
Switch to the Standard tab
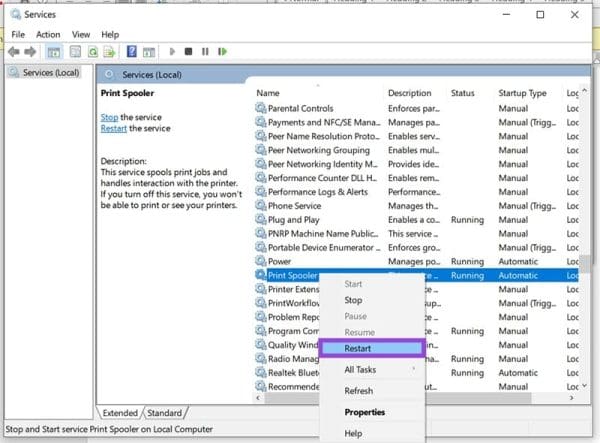point(166,412)
